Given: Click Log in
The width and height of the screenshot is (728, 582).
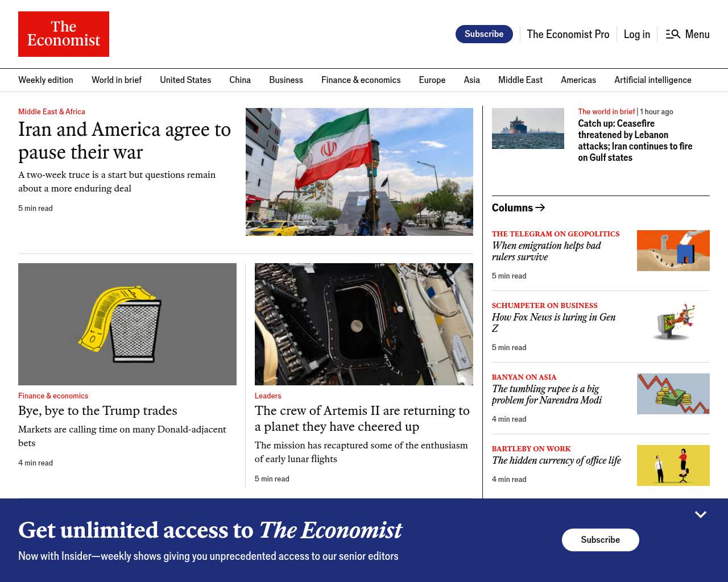Looking at the screenshot, I should (637, 34).
